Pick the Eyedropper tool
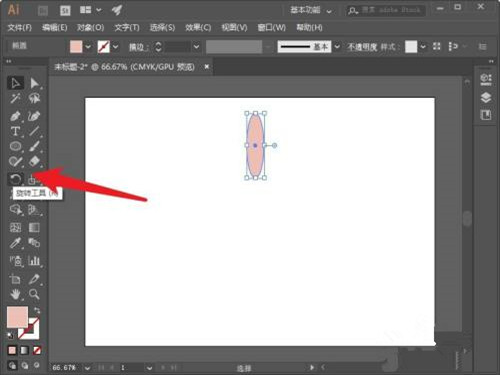Image resolution: width=500 pixels, height=375 pixels. (x=15, y=243)
